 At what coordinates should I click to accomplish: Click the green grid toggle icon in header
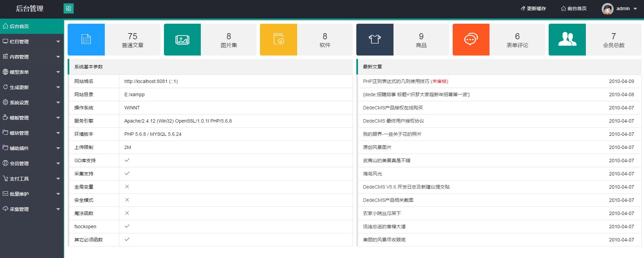69,8
